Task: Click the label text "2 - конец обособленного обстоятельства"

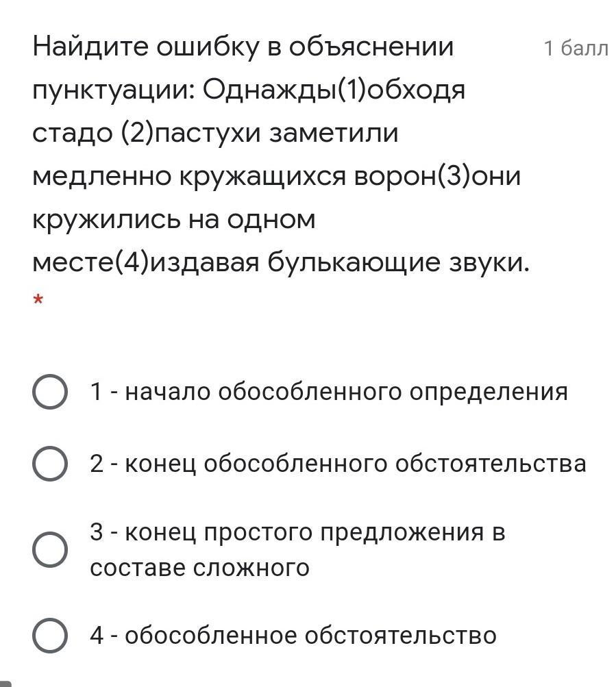Action: 338,464
